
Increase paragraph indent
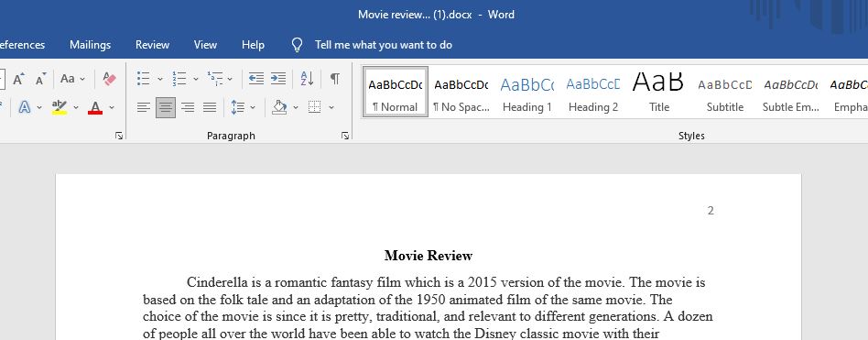coord(278,79)
